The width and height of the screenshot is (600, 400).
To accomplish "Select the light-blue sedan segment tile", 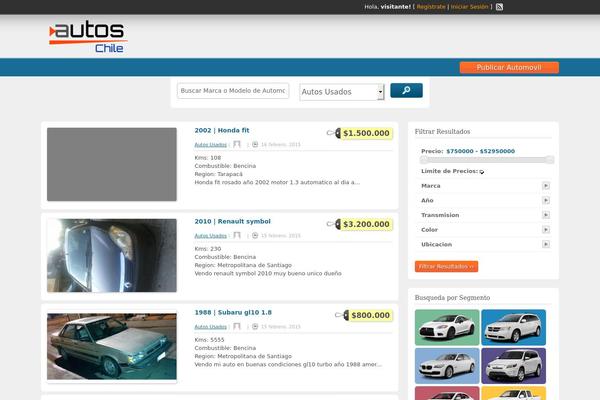I will click(x=447, y=366).
